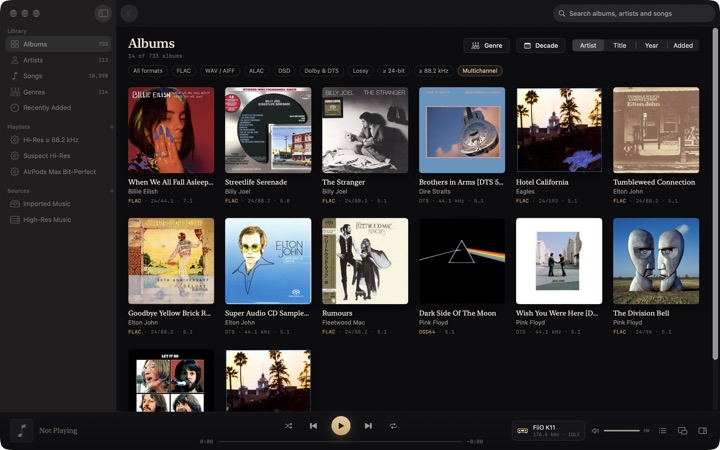The height and width of the screenshot is (450, 720).
Task: Sort albums by Artist
Action: pos(588,45)
